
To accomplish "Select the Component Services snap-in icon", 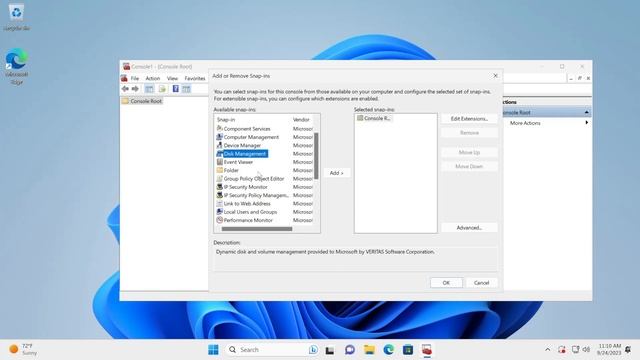I will [219, 129].
